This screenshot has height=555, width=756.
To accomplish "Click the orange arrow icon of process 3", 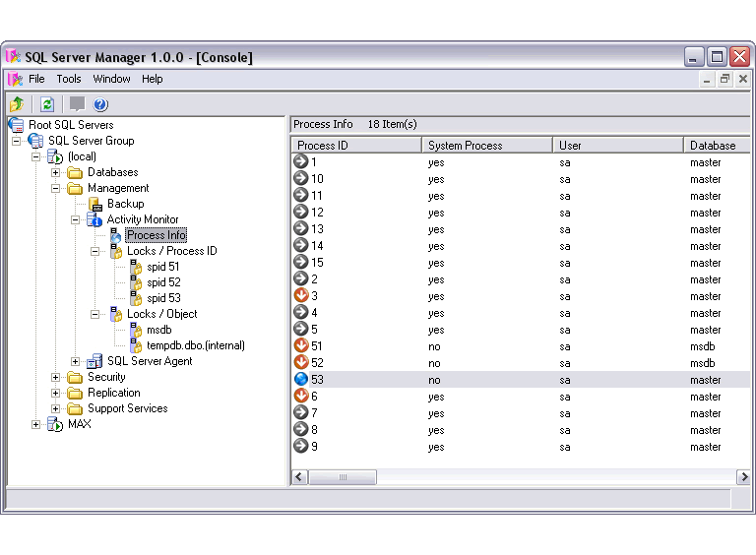I will pos(301,295).
